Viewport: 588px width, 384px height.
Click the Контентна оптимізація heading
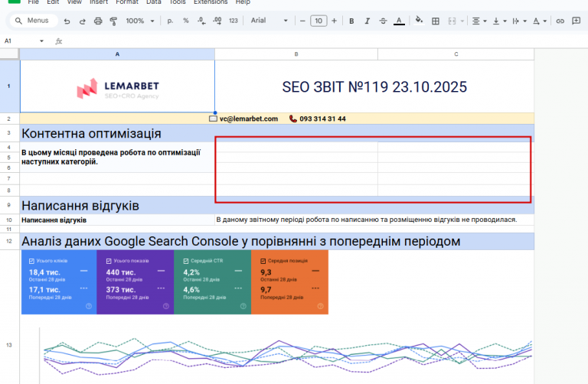[x=91, y=133]
